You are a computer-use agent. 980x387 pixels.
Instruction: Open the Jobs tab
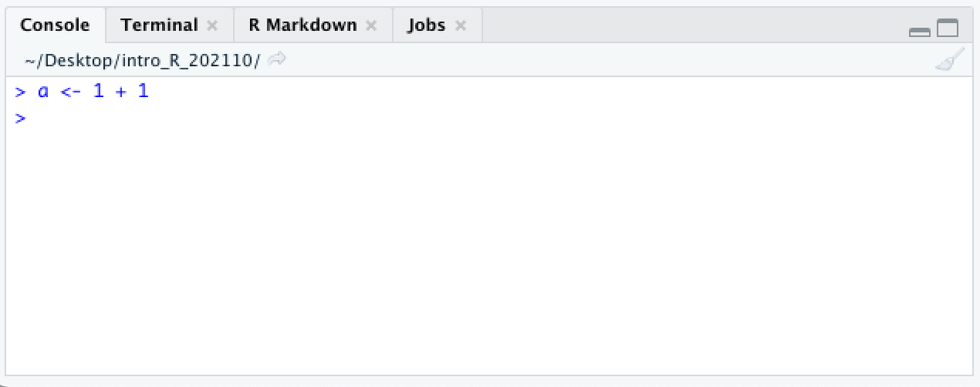[427, 25]
